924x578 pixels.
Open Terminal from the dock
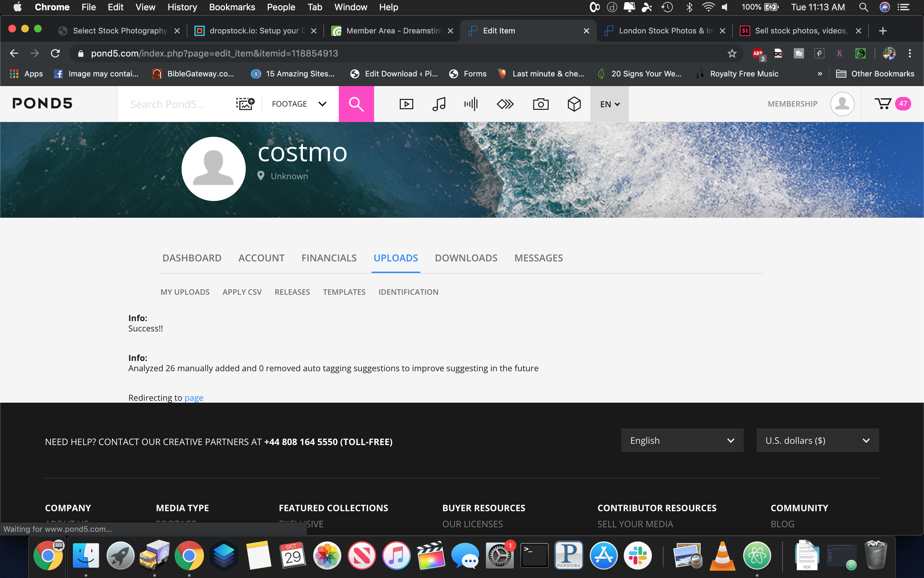pyautogui.click(x=534, y=556)
